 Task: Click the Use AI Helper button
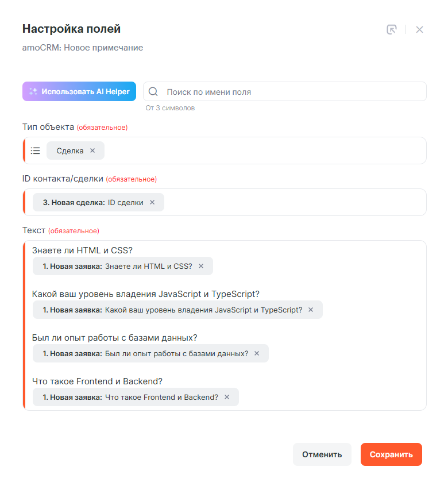coord(79,91)
